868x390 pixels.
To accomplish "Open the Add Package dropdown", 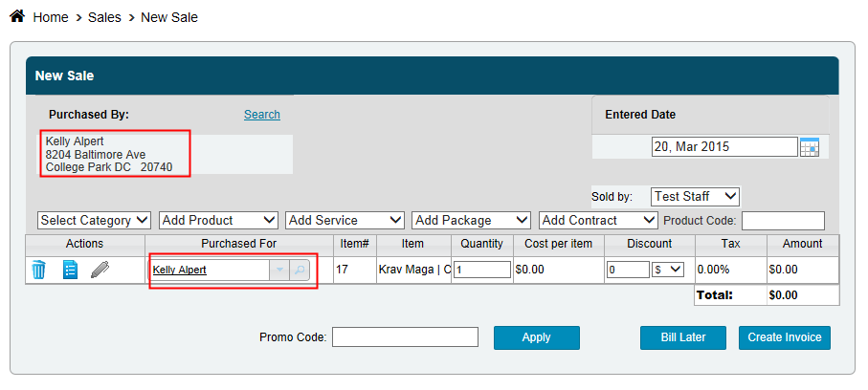I will click(471, 221).
